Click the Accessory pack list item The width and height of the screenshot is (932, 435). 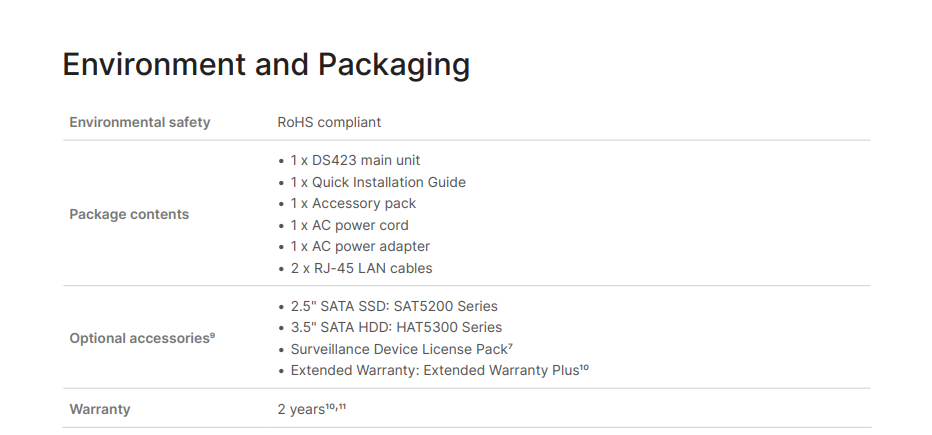353,203
